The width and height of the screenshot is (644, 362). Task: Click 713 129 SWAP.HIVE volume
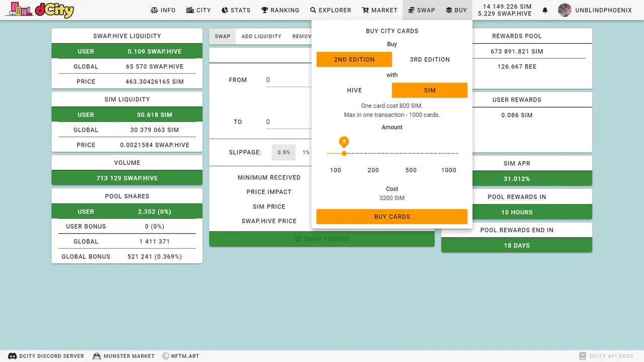pos(127,178)
